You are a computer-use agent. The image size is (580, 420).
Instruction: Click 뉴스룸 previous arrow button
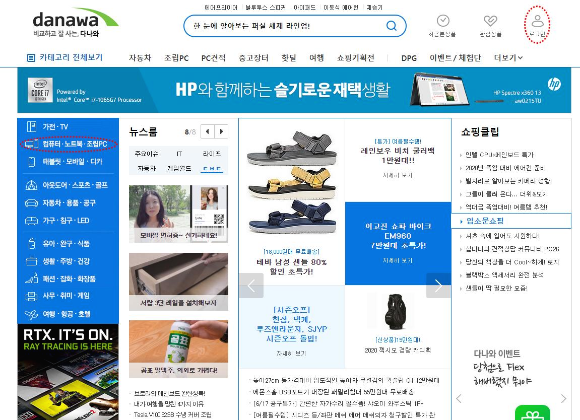pos(207,131)
